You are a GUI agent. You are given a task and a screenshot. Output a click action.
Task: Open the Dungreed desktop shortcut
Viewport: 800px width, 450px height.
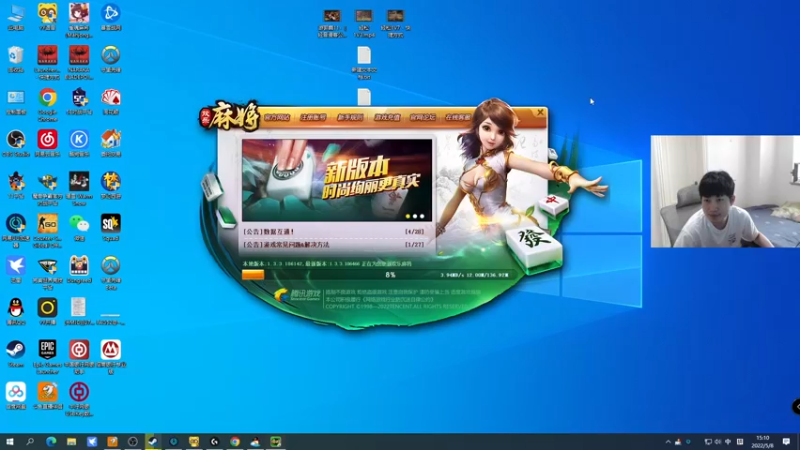pyautogui.click(x=79, y=267)
